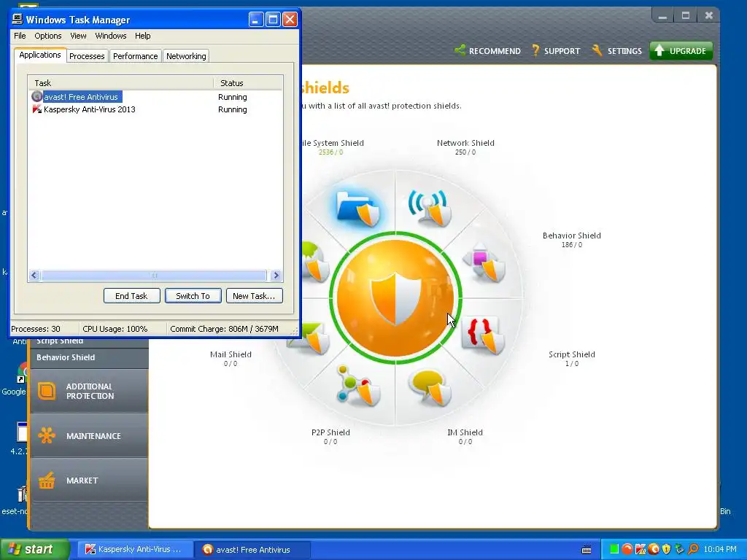Click the task list left scroll arrow

(34, 275)
